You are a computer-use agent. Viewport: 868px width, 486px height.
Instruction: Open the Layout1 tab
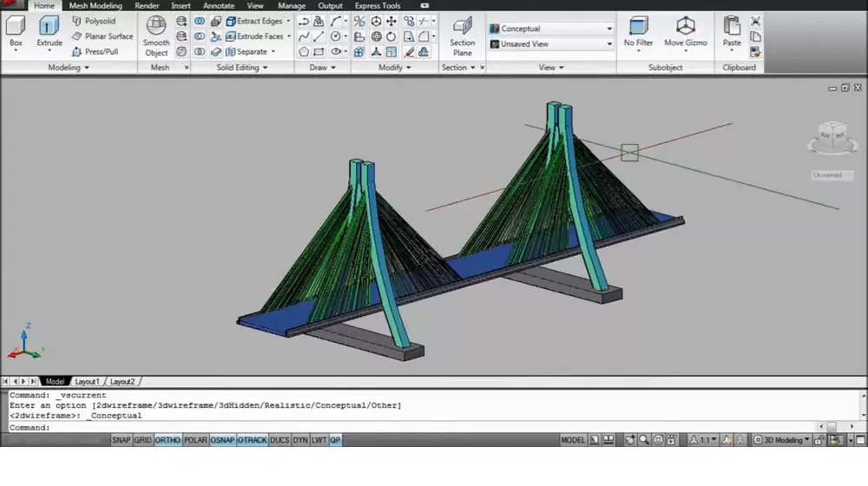click(x=87, y=381)
